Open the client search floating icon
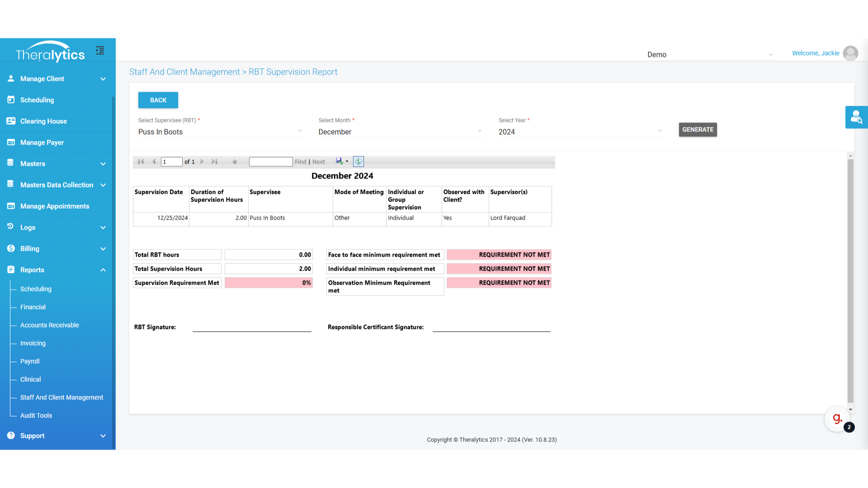 tap(856, 117)
